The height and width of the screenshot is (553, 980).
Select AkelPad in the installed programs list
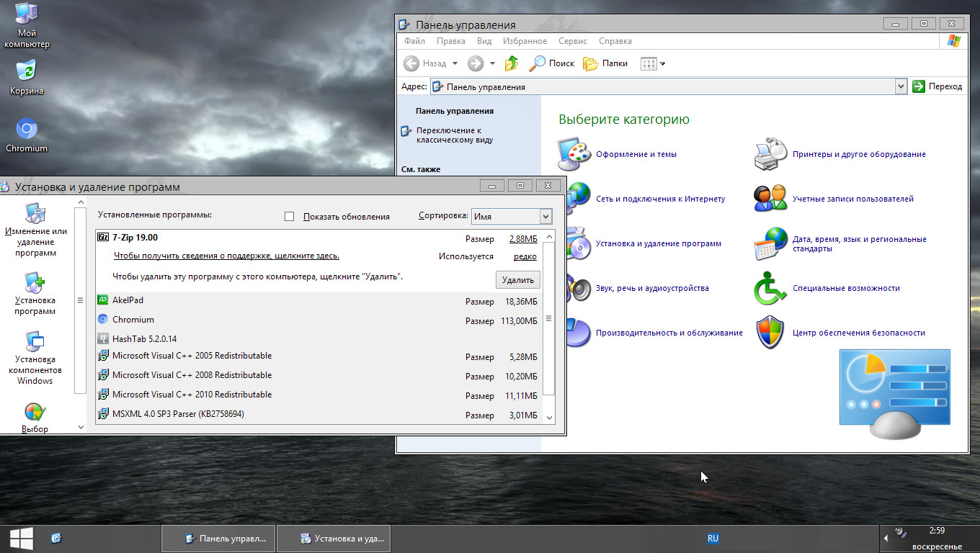pyautogui.click(x=128, y=300)
